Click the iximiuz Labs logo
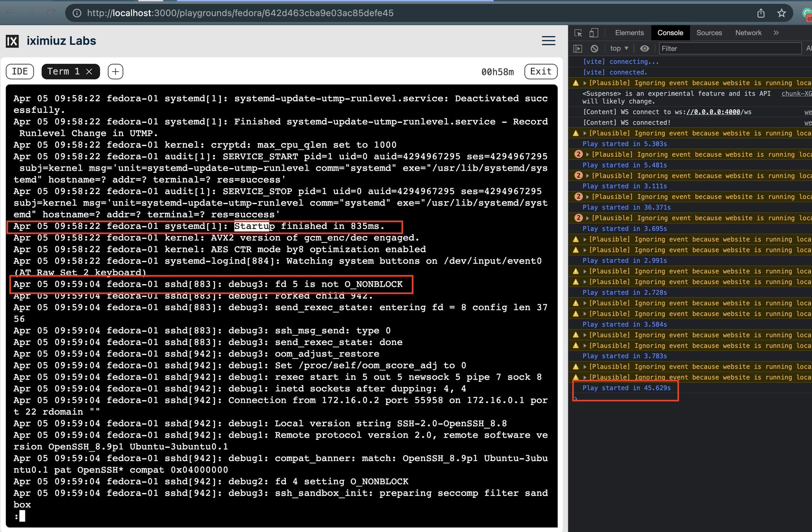The width and height of the screenshot is (812, 532). pyautogui.click(x=12, y=41)
